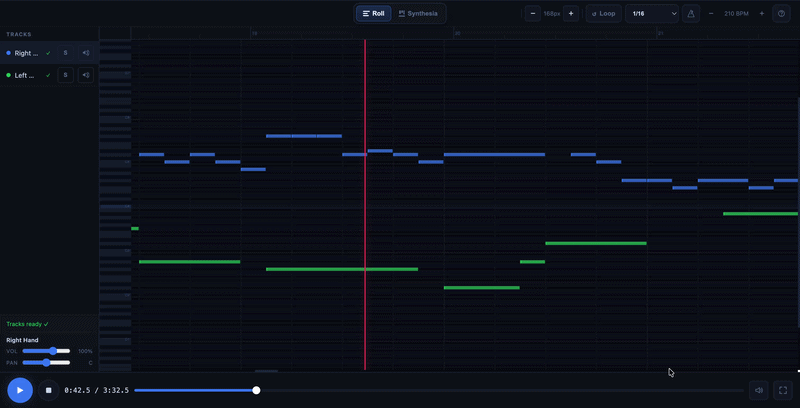
Task: Click the master volume speaker icon
Action: coord(759,390)
